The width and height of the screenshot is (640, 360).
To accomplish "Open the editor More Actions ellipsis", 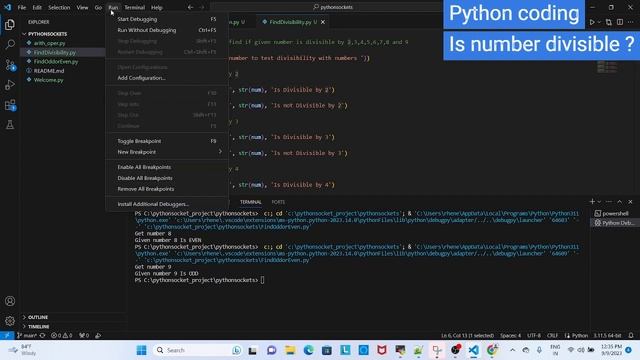I will click(x=631, y=22).
